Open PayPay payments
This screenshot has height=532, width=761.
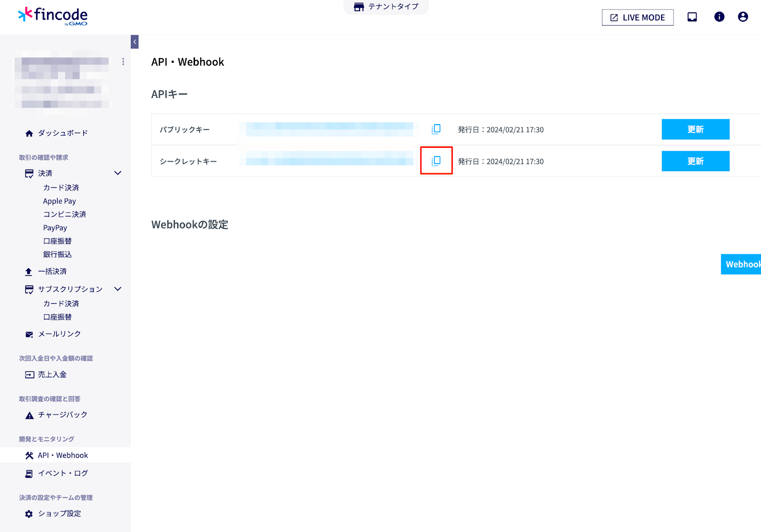55,228
